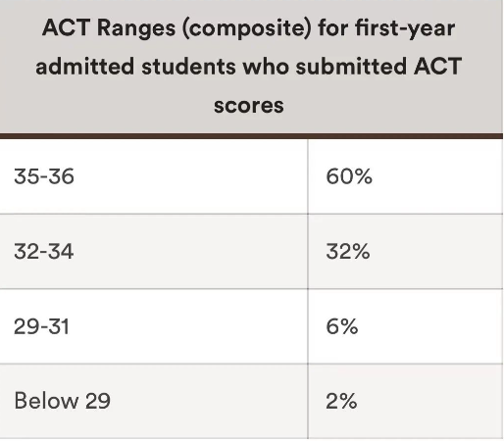
Task: Select the 35-36 score range cell
Action: click(x=154, y=176)
